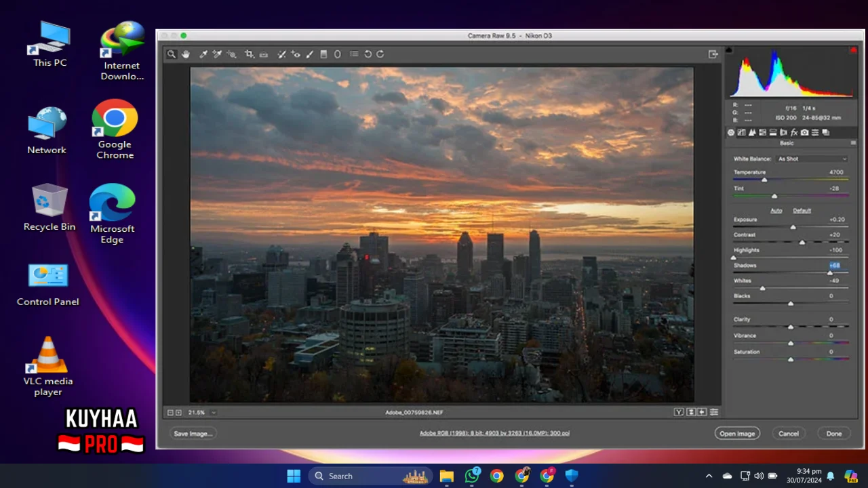Toggle shadow clipping warning in histogram
868x488 pixels.
(x=729, y=50)
